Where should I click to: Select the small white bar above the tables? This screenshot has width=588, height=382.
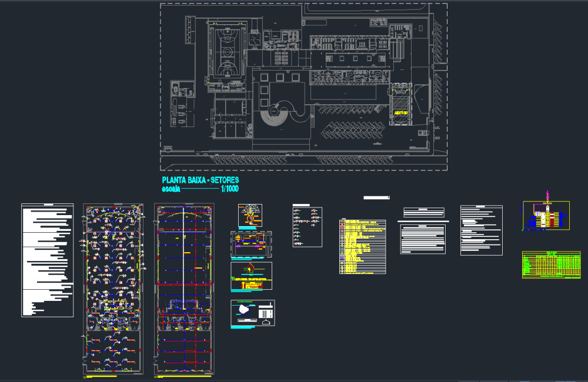[x=376, y=197]
